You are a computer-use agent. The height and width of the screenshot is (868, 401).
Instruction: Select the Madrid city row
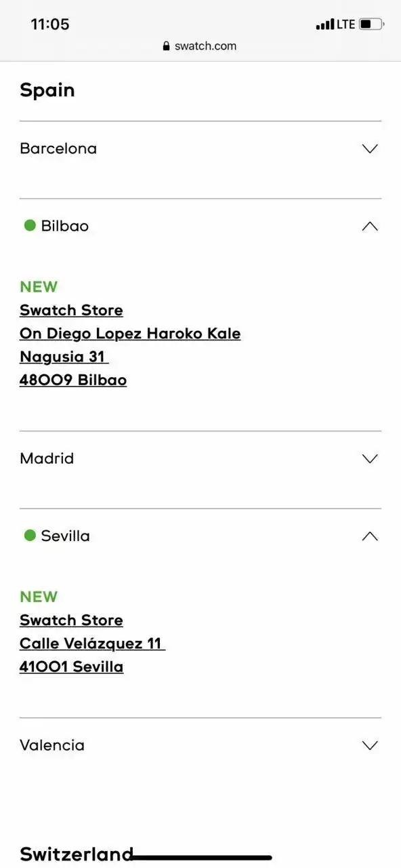(200, 458)
